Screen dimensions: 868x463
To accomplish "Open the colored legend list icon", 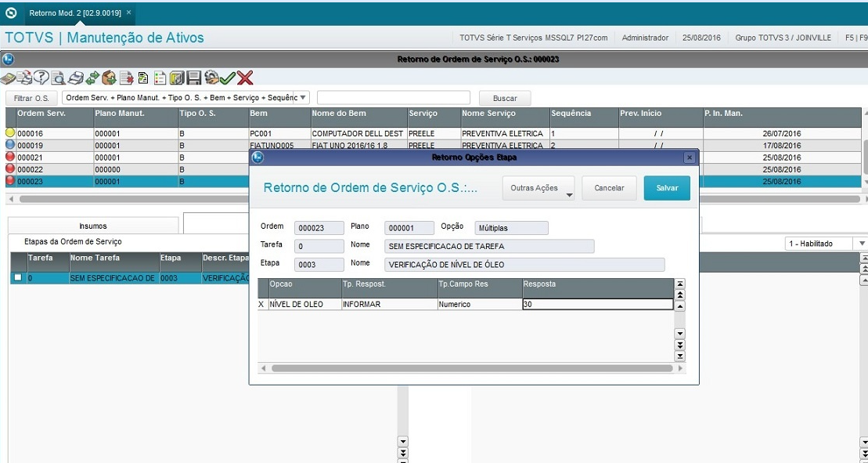I will coord(160,78).
